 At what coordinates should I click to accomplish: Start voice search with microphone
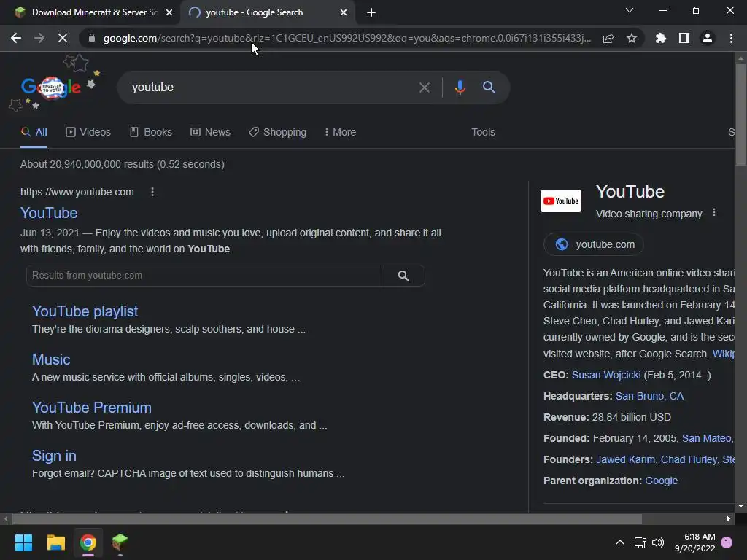[460, 87]
